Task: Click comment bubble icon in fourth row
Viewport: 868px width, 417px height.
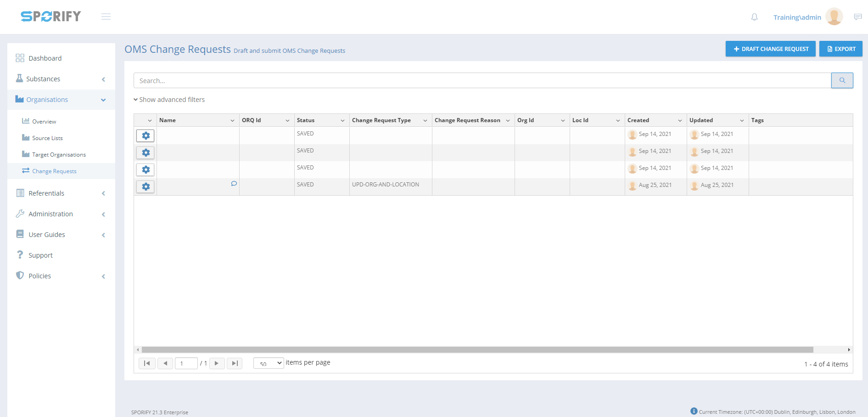Action: coord(234,184)
